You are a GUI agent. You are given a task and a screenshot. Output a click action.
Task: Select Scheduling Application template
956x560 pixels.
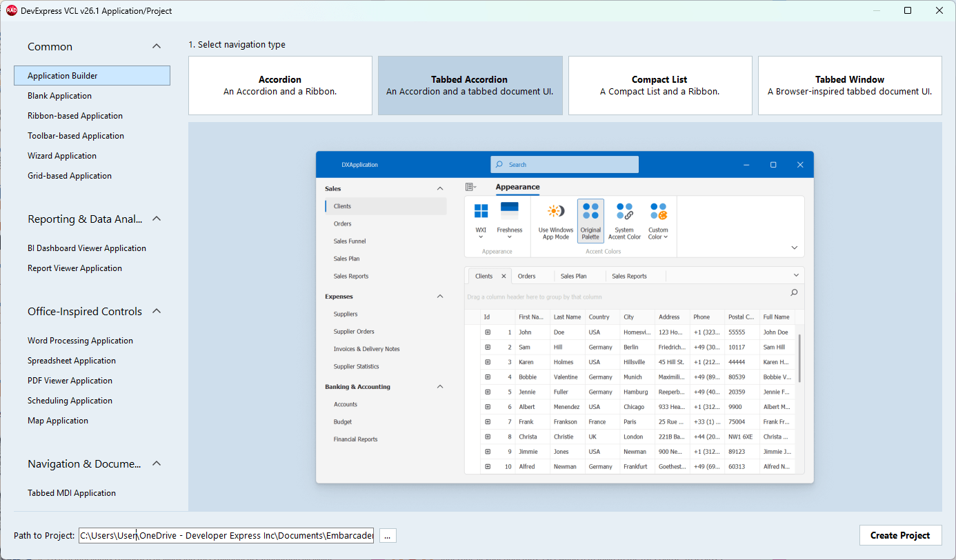click(92, 401)
